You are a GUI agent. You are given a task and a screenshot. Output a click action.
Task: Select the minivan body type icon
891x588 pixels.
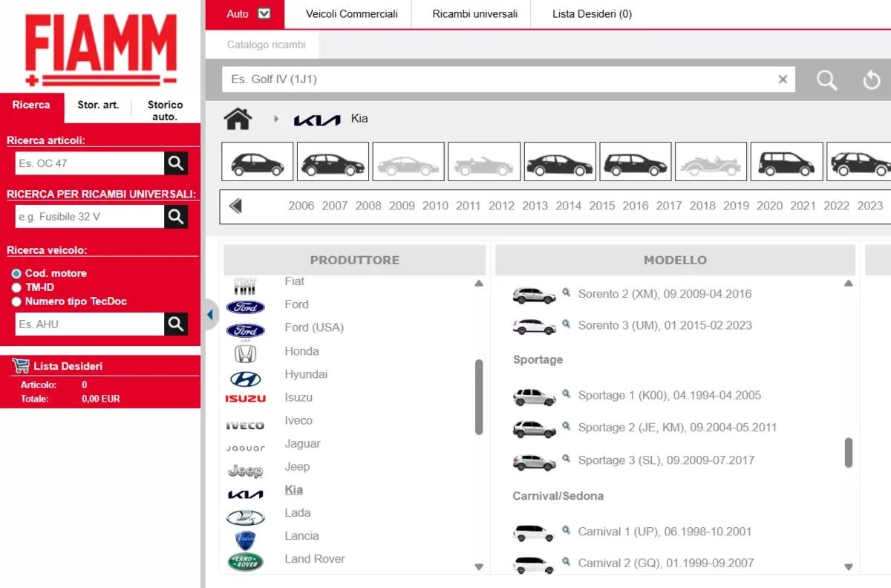tap(787, 162)
